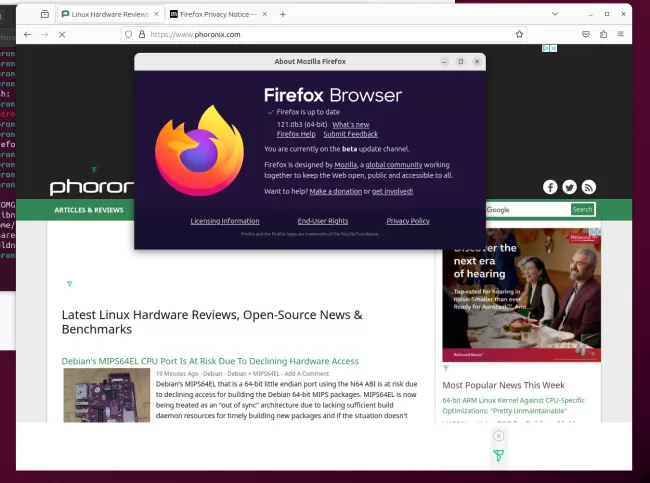Open the Firefox View icon in tab bar
650x483 pixels.
(x=45, y=14)
